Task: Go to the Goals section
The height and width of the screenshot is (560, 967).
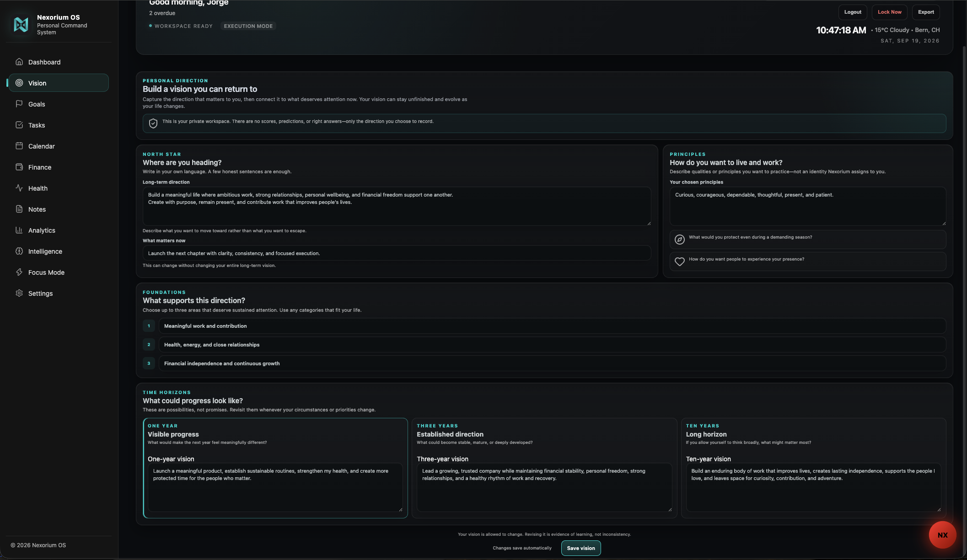Action: (x=59, y=104)
